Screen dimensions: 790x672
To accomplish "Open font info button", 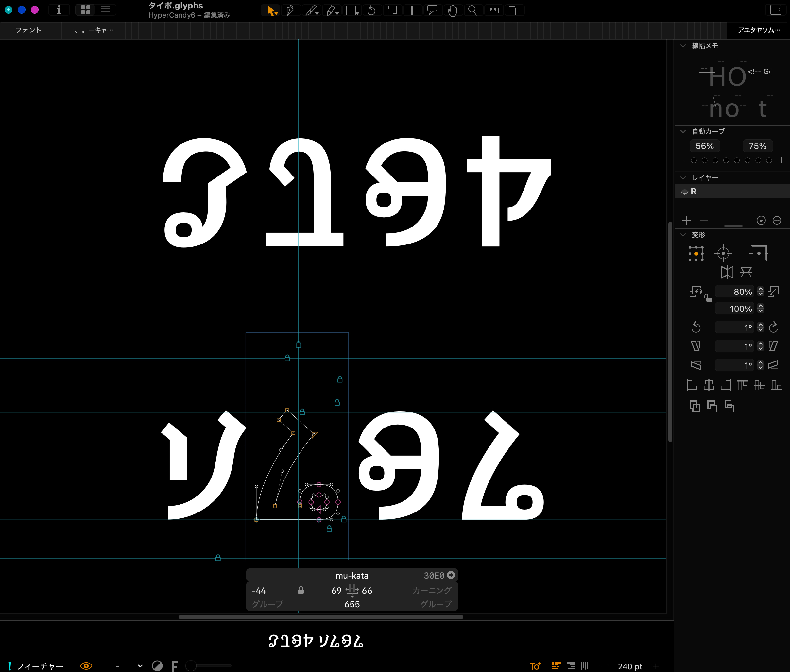I will (59, 10).
